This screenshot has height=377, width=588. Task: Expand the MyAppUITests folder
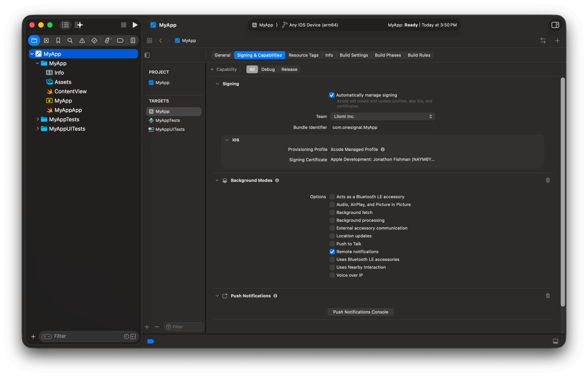tap(37, 129)
